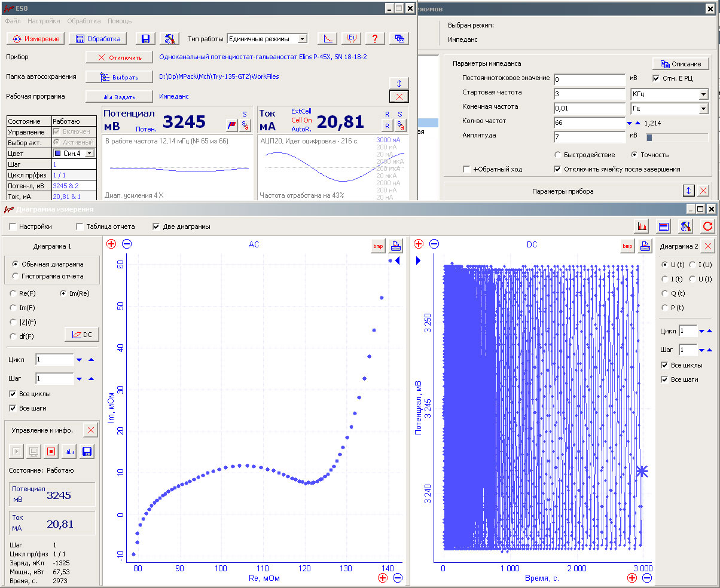Click the red histogram icon in diagram toolbar
Image resolution: width=720 pixels, height=588 pixels.
(x=642, y=226)
